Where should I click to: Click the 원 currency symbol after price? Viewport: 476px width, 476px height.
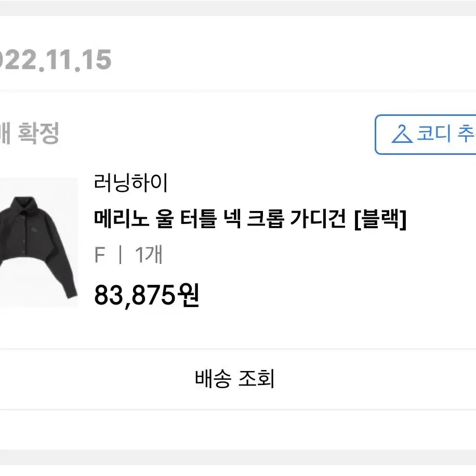188,295
